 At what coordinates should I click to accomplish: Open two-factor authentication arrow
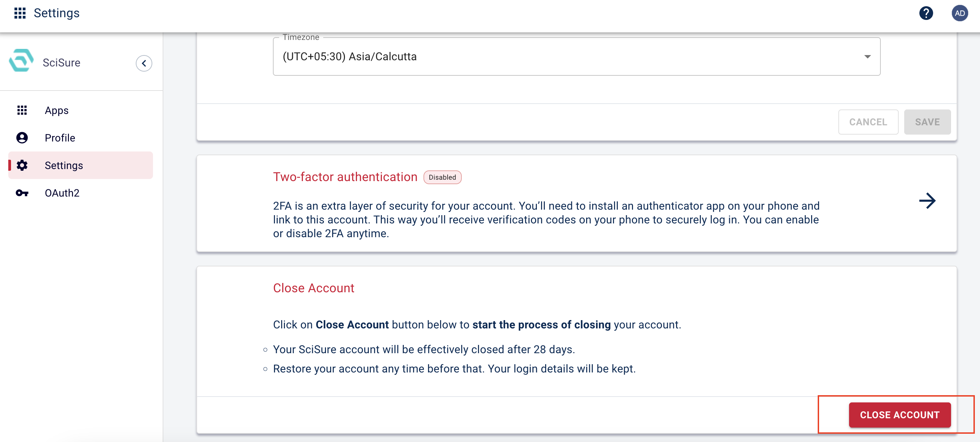927,201
